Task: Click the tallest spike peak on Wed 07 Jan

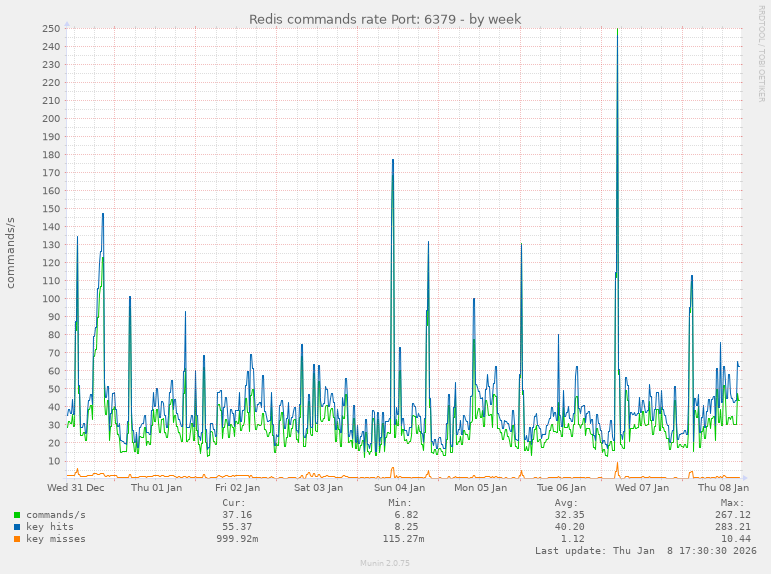Action: [x=618, y=30]
